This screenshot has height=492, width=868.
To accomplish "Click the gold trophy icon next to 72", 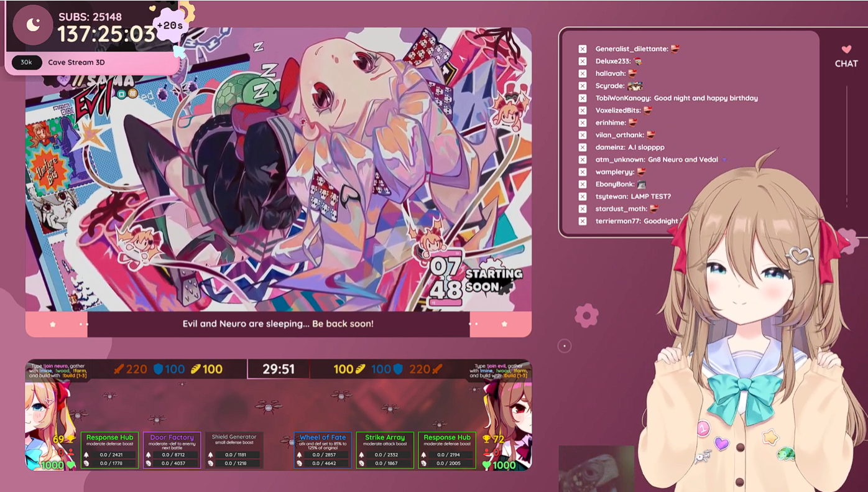I will click(487, 440).
